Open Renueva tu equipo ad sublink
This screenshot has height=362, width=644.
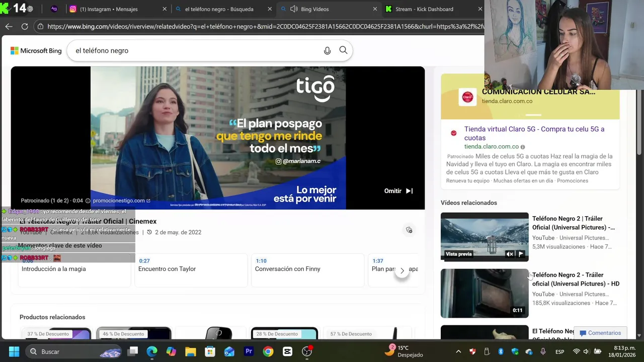point(467,180)
